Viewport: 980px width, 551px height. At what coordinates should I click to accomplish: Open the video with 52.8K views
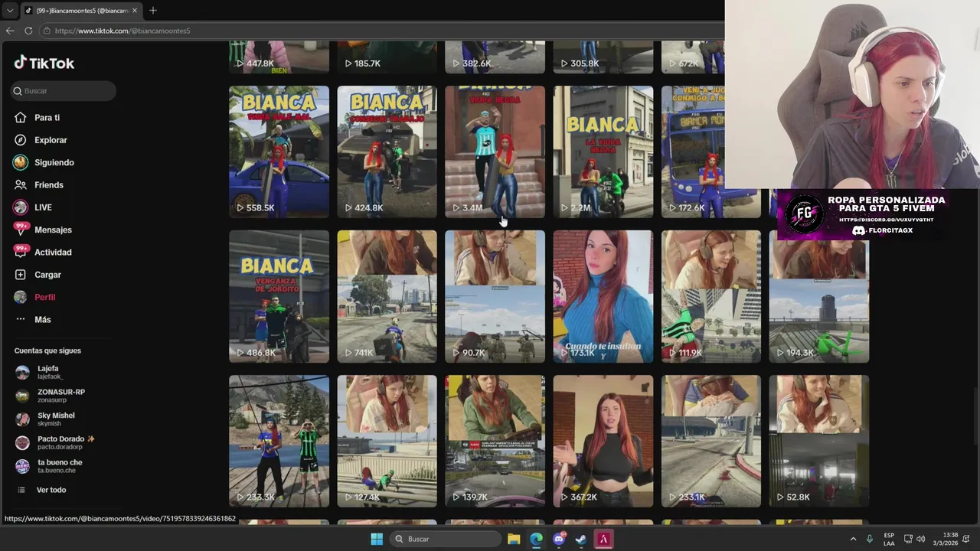pos(819,441)
